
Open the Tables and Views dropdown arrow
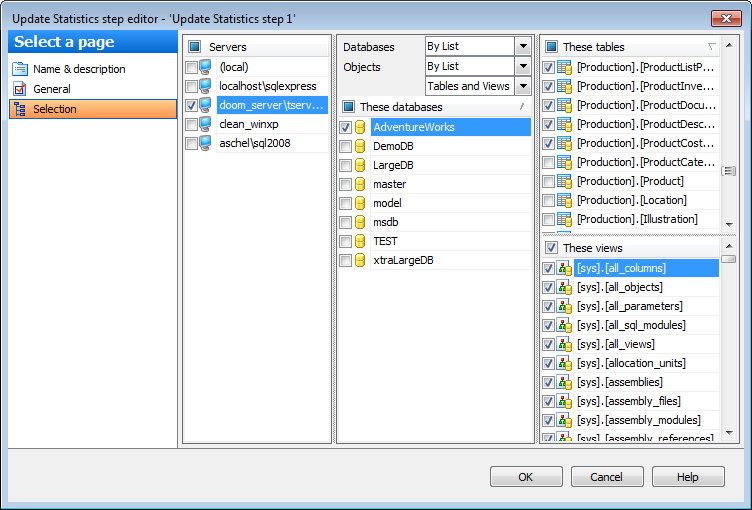pos(523,86)
